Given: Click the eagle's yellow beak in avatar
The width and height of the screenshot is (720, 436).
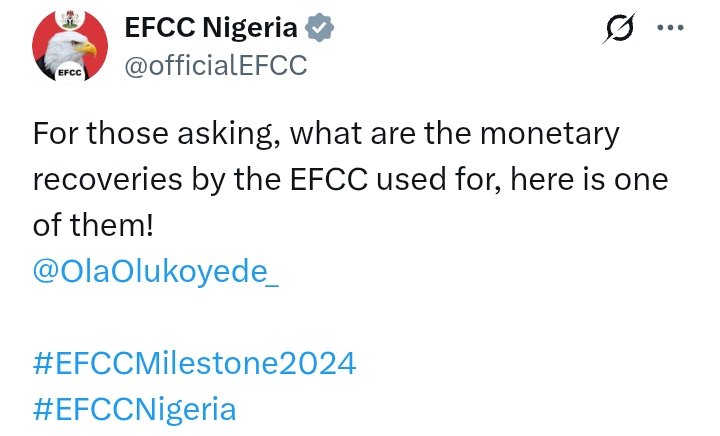Looking at the screenshot, I should tap(88, 48).
